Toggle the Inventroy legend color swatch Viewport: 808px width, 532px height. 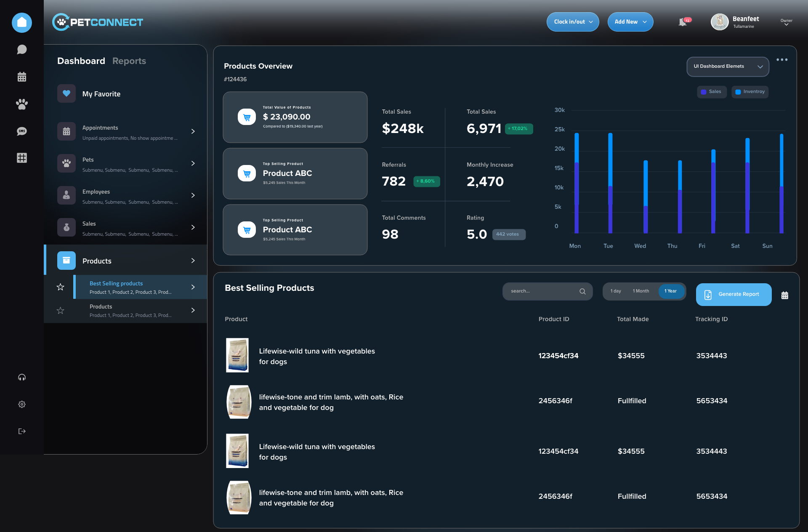pos(738,92)
